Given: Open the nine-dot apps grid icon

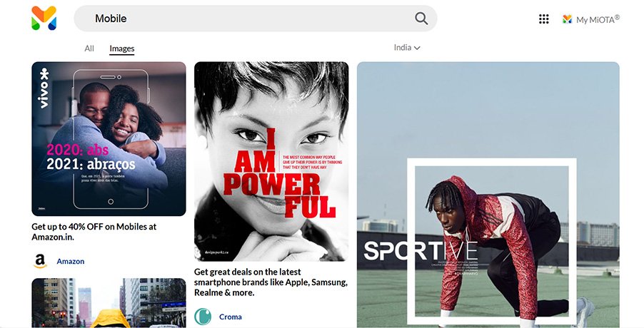Looking at the screenshot, I should 544,19.
